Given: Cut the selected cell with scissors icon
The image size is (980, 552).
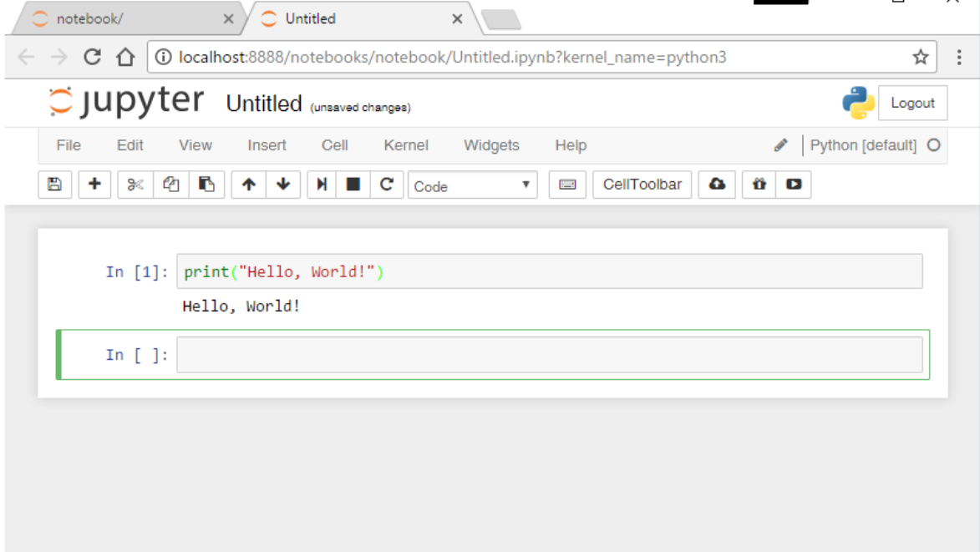Looking at the screenshot, I should [x=135, y=185].
